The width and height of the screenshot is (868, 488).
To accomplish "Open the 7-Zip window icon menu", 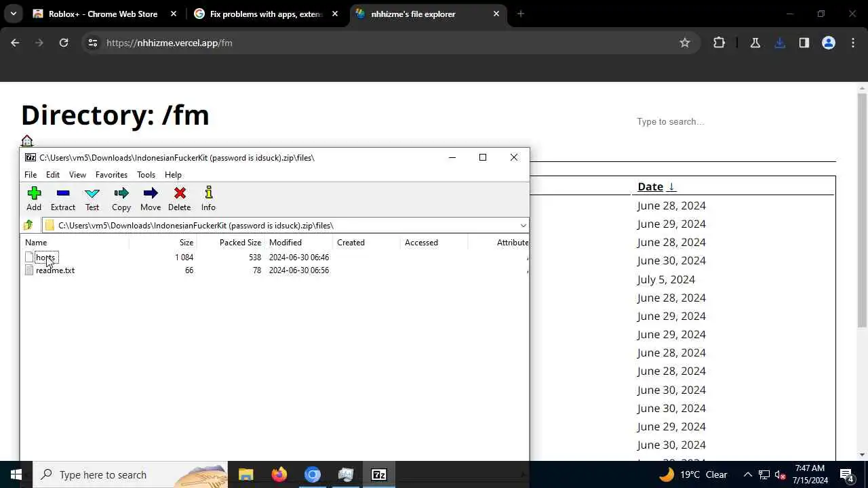I will [31, 157].
